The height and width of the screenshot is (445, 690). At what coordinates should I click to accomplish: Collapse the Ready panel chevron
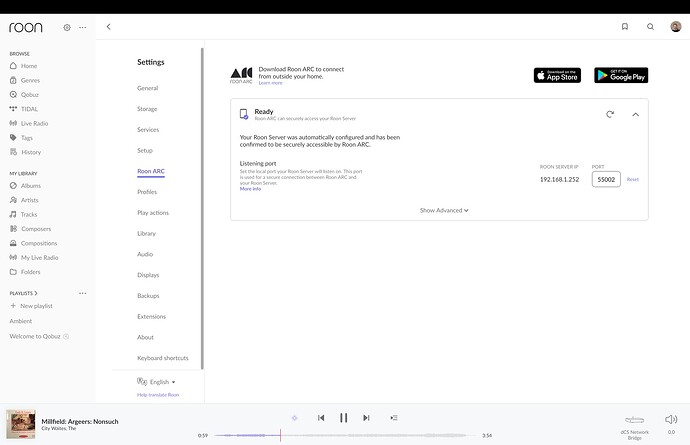tap(635, 114)
